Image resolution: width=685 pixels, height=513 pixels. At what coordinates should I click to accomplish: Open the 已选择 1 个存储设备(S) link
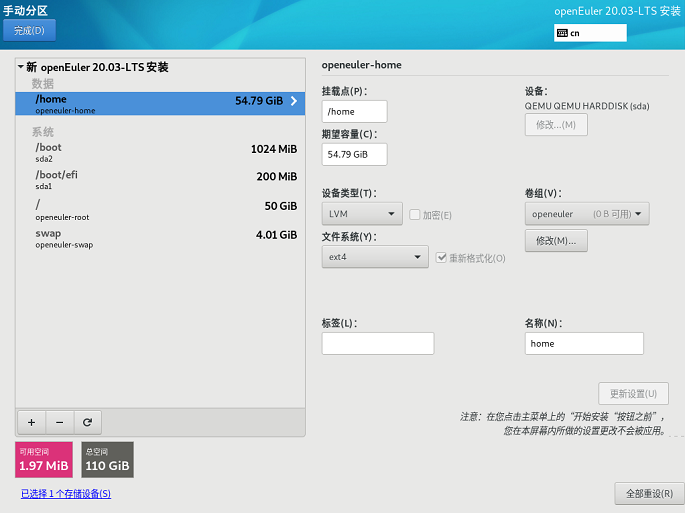66,494
